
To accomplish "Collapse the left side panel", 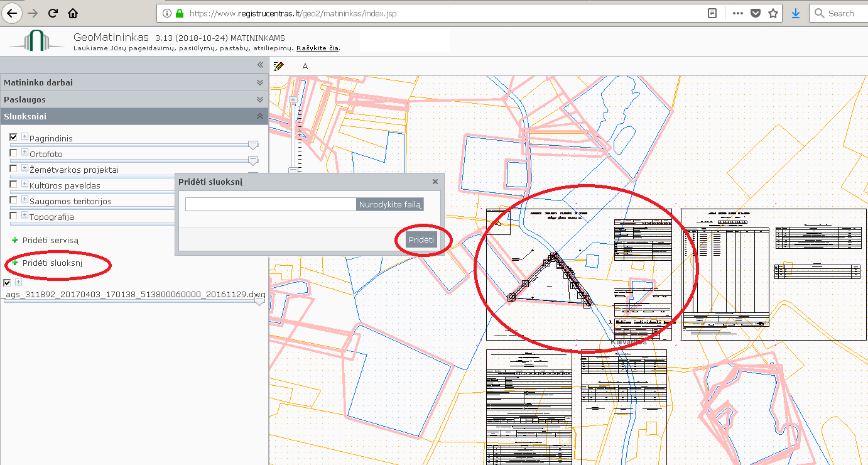I will [x=260, y=65].
